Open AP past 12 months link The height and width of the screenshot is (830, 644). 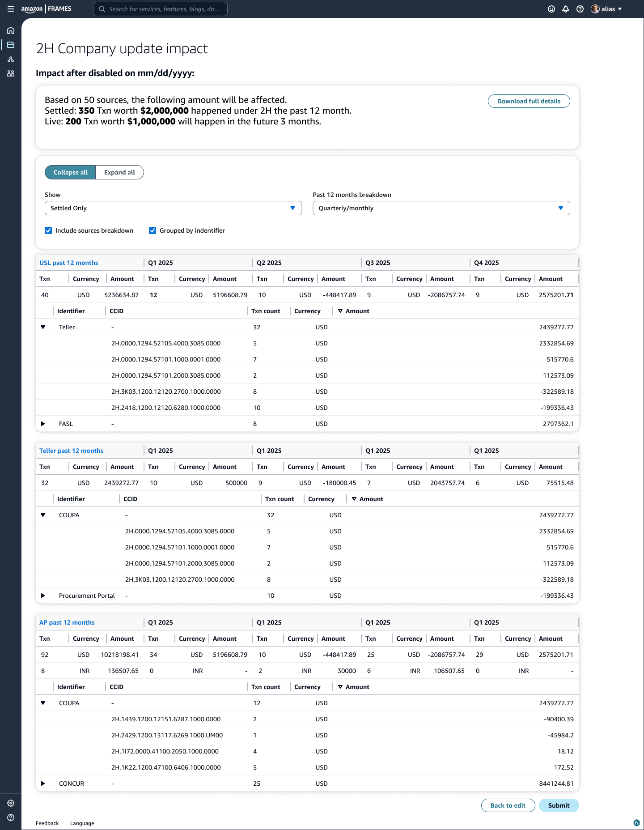coord(67,622)
